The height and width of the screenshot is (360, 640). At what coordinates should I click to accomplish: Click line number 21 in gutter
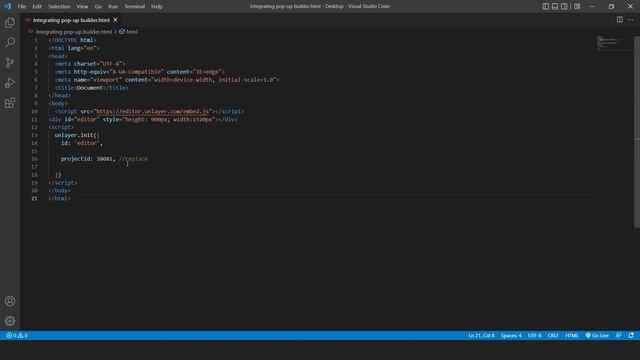click(x=34, y=198)
